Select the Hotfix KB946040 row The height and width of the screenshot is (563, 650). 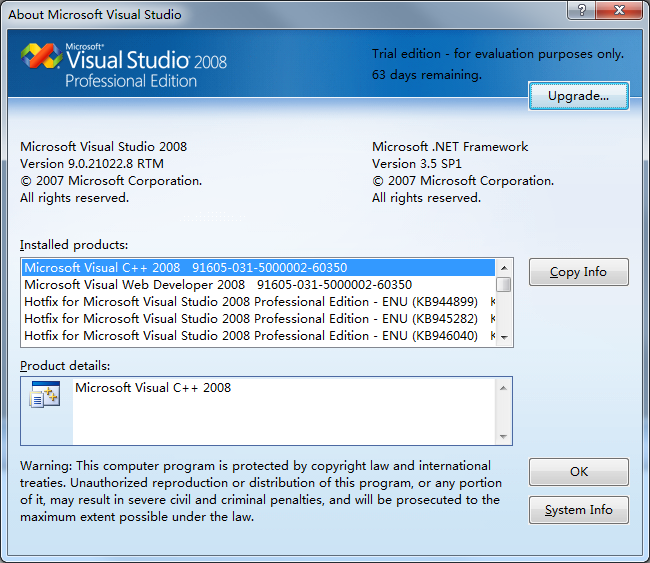pos(259,336)
